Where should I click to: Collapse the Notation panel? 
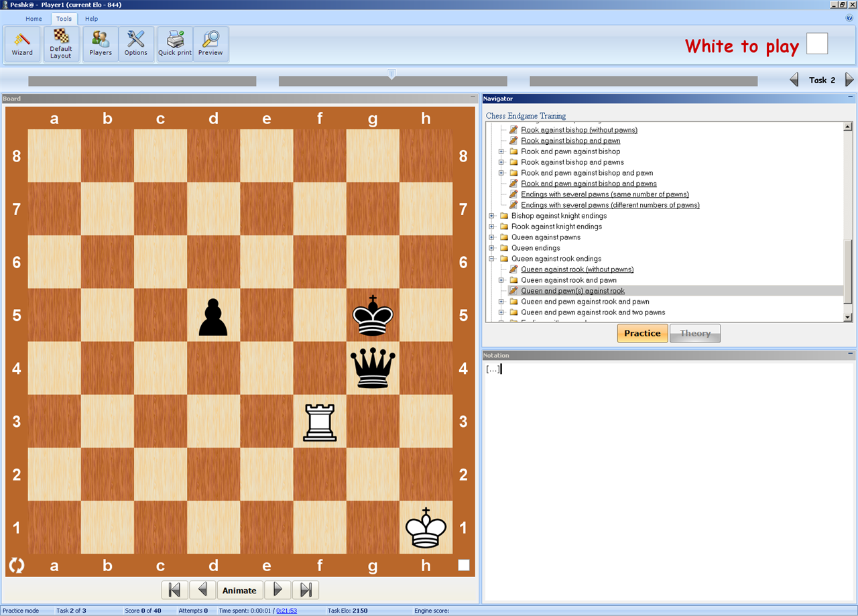pos(850,355)
